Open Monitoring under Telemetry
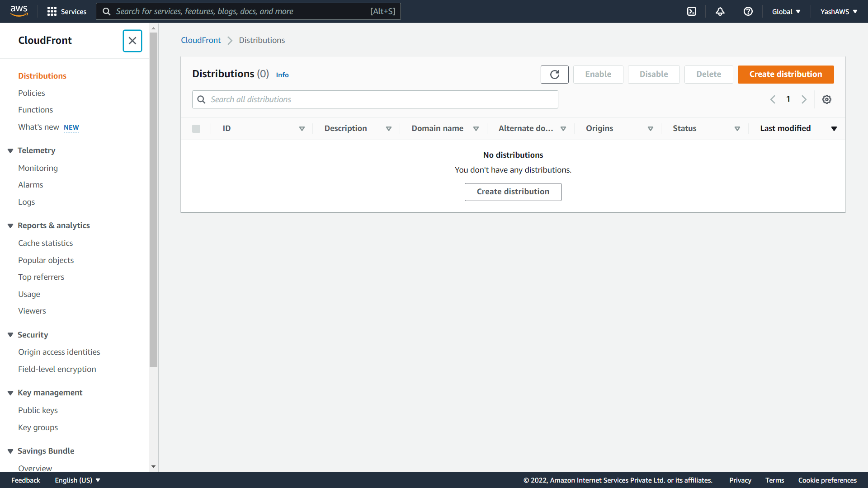 (38, 168)
